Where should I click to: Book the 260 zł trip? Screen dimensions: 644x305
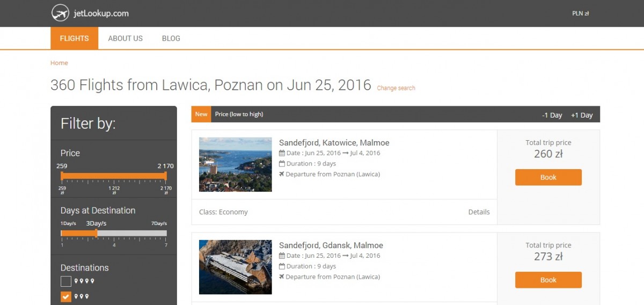548,177
